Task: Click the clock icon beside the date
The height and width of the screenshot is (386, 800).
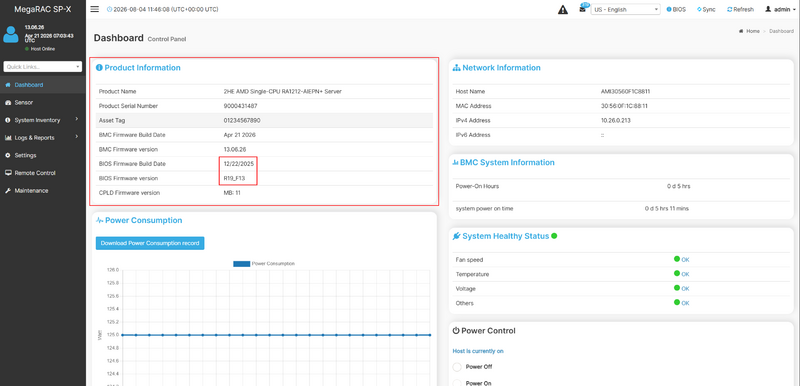Action: (x=110, y=9)
